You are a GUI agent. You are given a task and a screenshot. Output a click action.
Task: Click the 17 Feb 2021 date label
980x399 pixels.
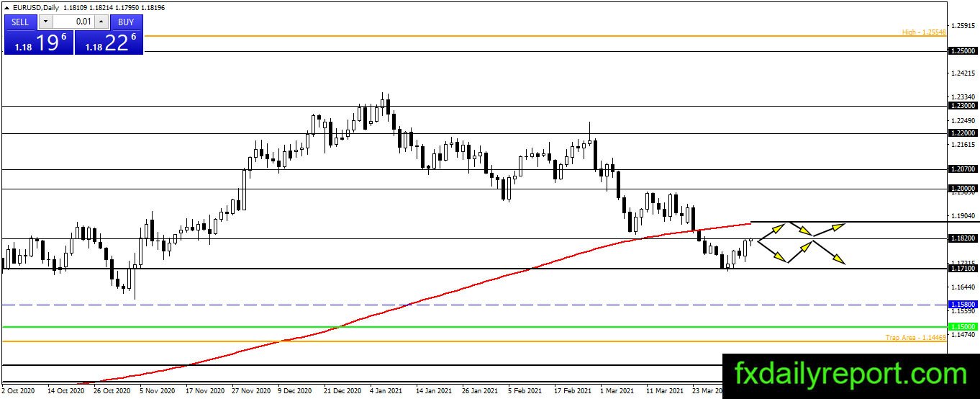pyautogui.click(x=572, y=391)
